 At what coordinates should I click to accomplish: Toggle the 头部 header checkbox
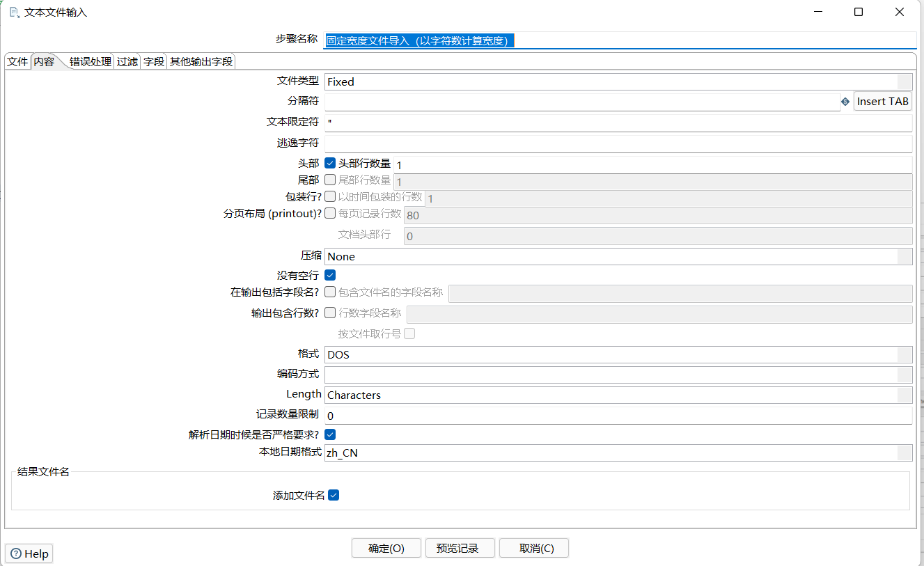(x=330, y=164)
